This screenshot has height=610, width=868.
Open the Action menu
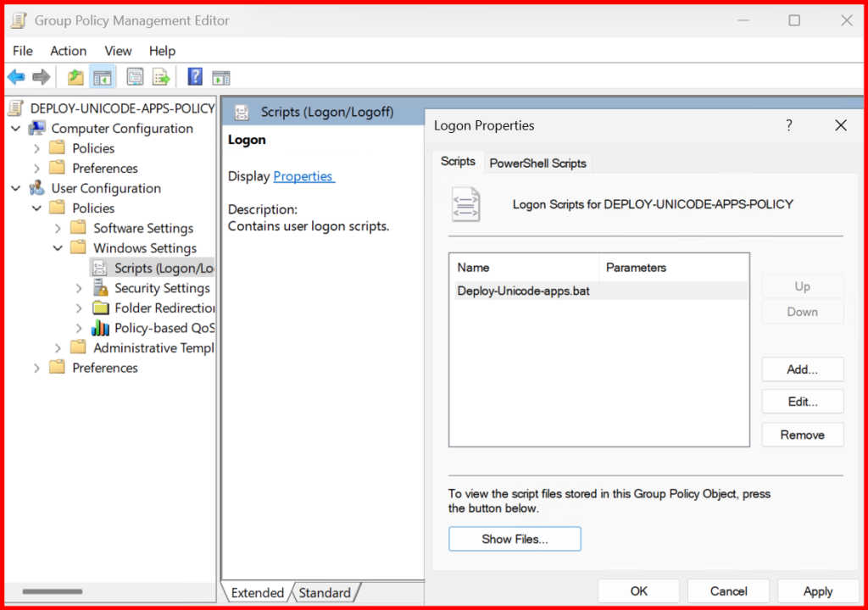[x=68, y=51]
